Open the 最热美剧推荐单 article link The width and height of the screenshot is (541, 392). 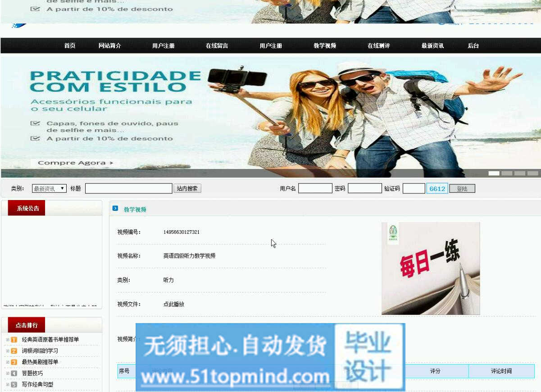coord(40,362)
